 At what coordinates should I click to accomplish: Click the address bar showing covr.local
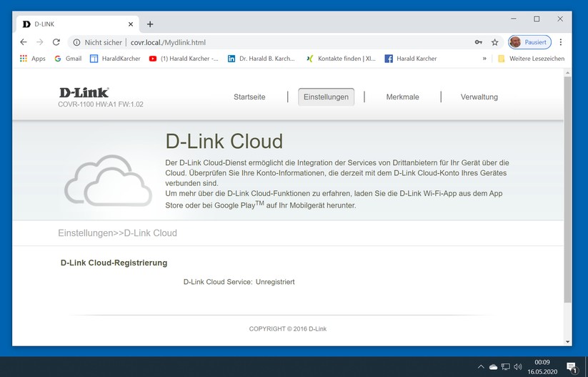286,42
